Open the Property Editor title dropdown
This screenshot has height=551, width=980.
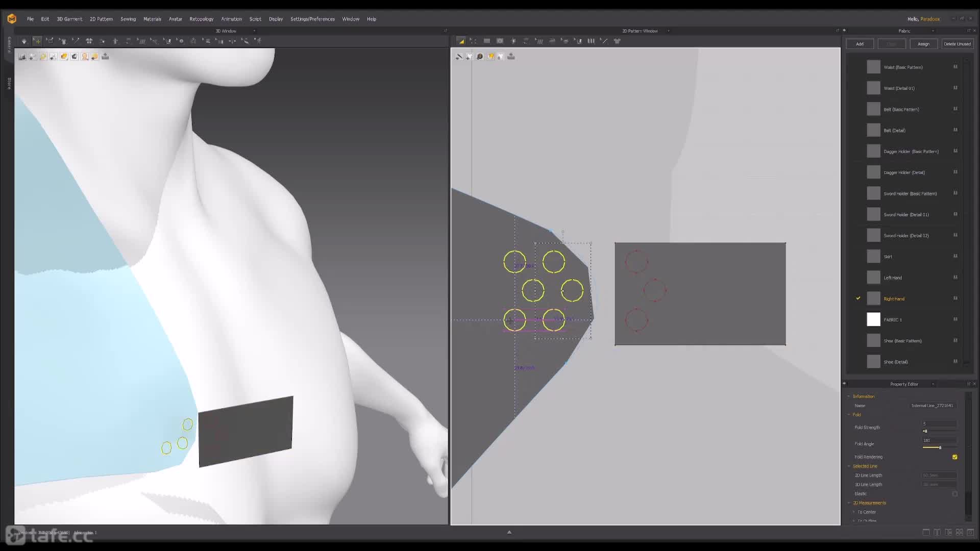(933, 384)
